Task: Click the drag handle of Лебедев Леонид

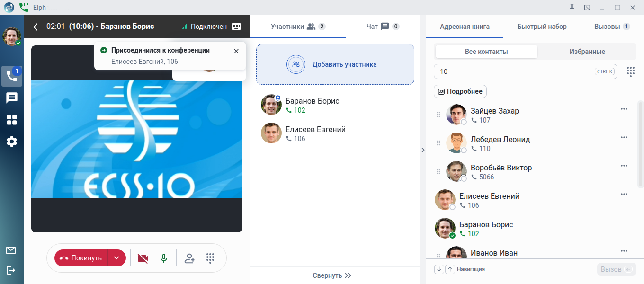Action: [438, 143]
